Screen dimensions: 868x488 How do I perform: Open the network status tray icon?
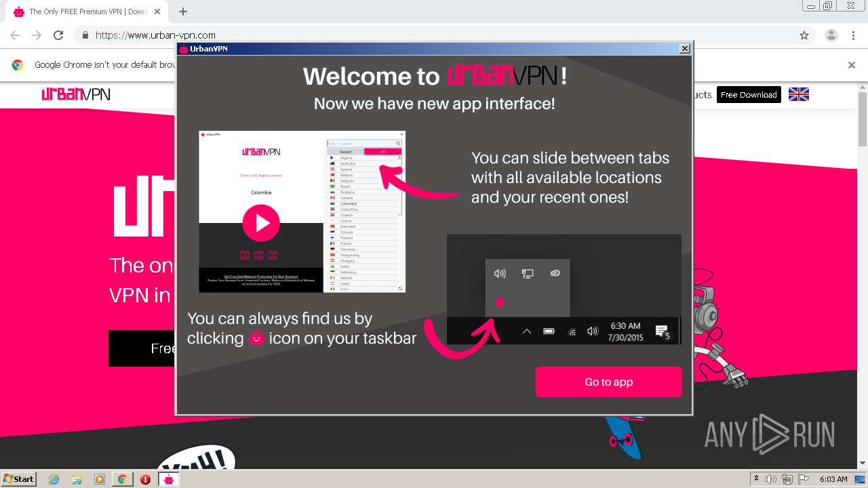point(787,479)
